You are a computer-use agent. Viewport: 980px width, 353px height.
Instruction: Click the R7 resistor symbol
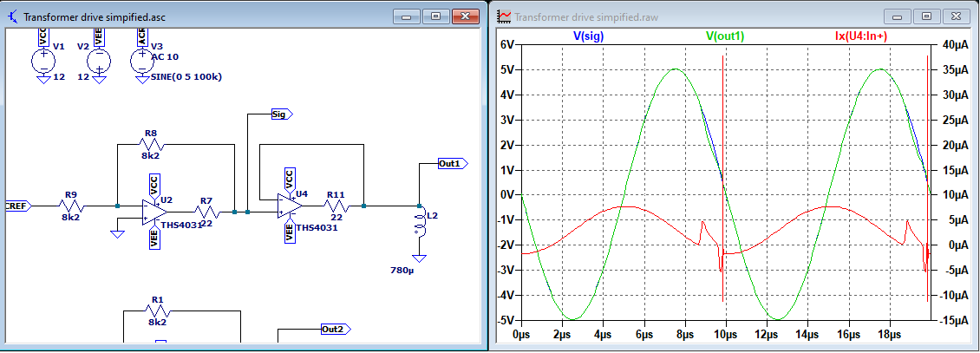[206, 210]
